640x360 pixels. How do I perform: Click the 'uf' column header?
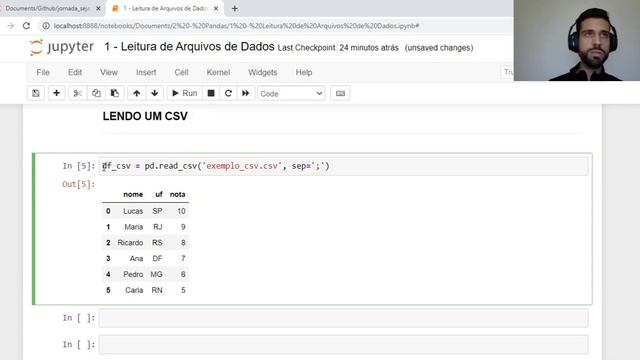159,195
